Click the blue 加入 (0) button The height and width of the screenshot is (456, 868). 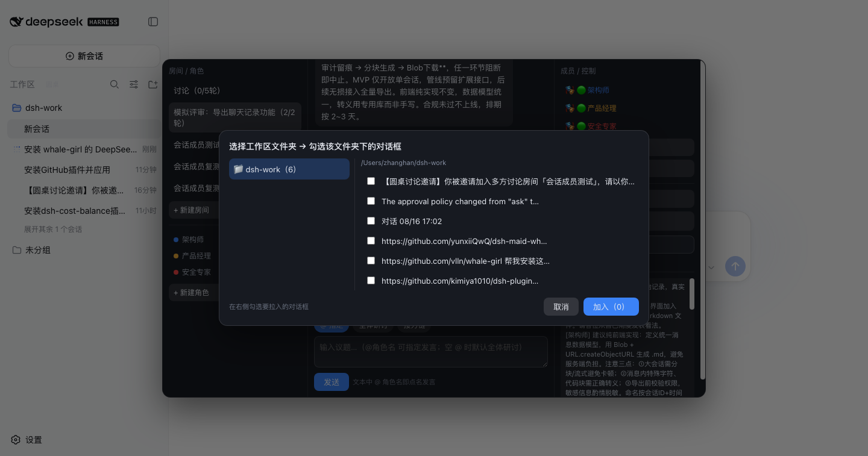tap(611, 307)
